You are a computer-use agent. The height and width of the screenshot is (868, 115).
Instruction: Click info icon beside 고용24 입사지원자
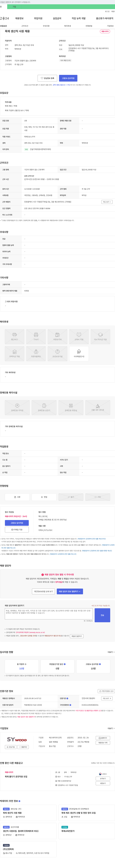click(100, 664)
